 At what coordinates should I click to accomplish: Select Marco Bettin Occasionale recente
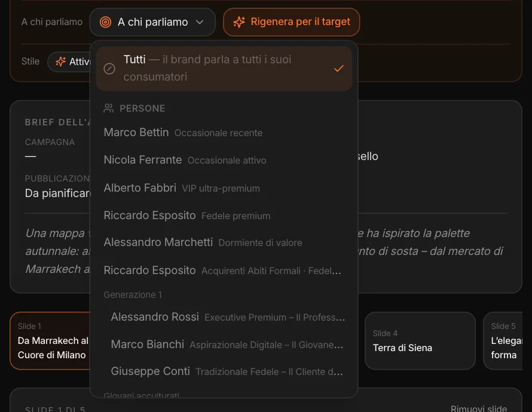click(x=224, y=133)
